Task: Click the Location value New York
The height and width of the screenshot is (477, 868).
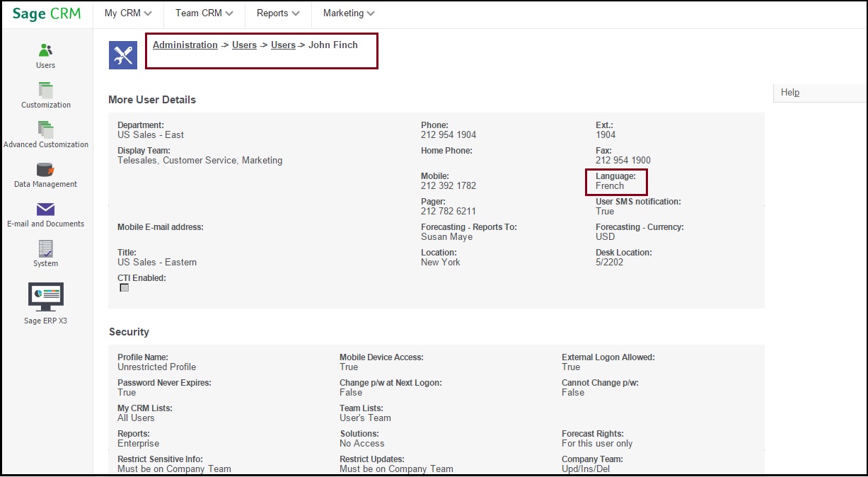Action: 441,263
